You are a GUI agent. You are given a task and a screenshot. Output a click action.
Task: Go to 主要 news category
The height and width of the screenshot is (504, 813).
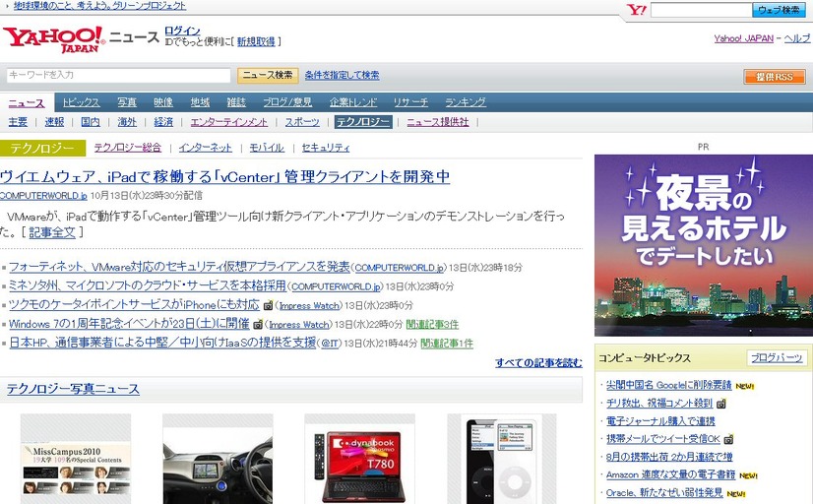point(18,122)
